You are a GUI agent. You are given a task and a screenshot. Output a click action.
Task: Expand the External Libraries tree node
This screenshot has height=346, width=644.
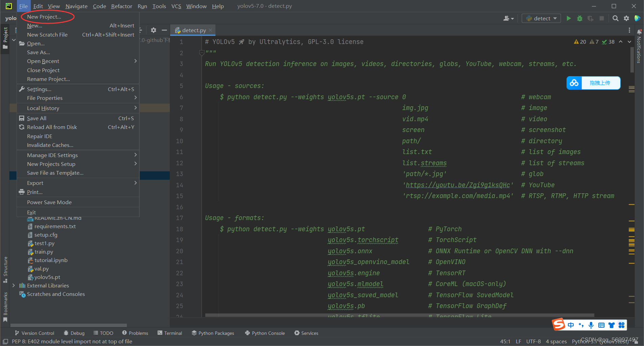(x=14, y=285)
